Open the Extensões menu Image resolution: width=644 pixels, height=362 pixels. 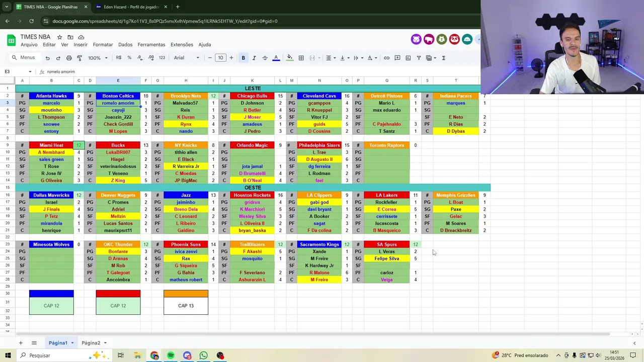[182, 45]
